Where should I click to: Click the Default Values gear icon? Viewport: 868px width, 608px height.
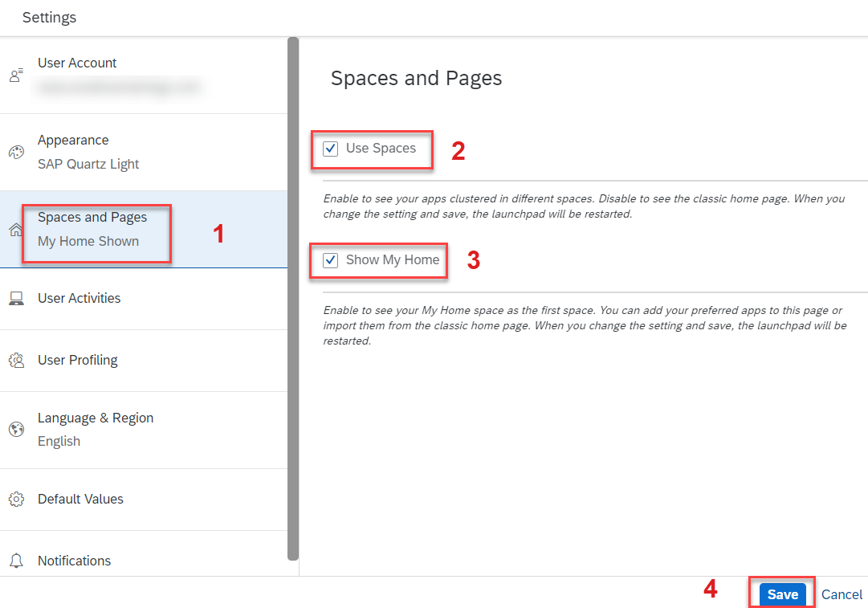click(x=16, y=500)
